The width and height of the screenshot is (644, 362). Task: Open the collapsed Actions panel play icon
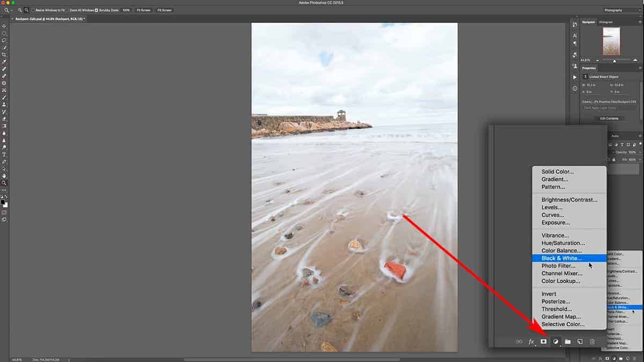(575, 77)
